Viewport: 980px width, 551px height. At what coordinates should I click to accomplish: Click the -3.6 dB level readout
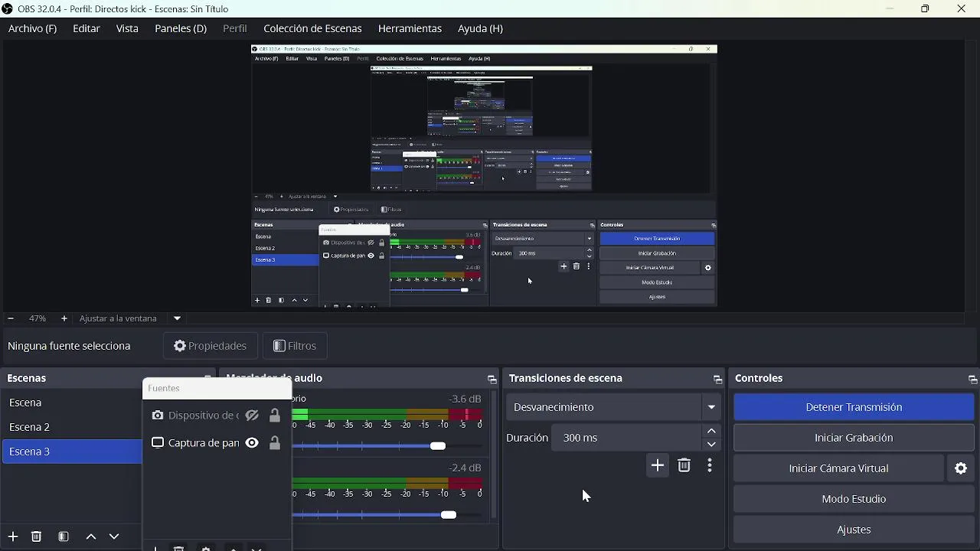coord(465,399)
